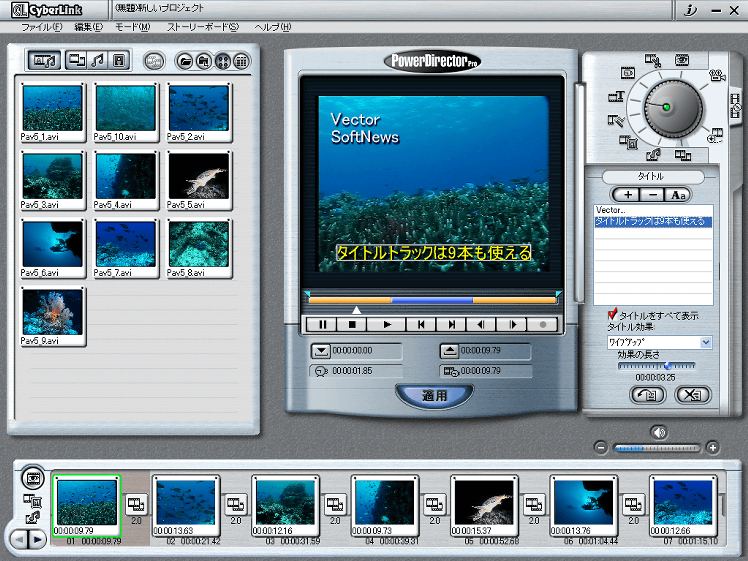Open the ワイプアップ title effect dropdown
The height and width of the screenshot is (561, 748).
[x=706, y=342]
